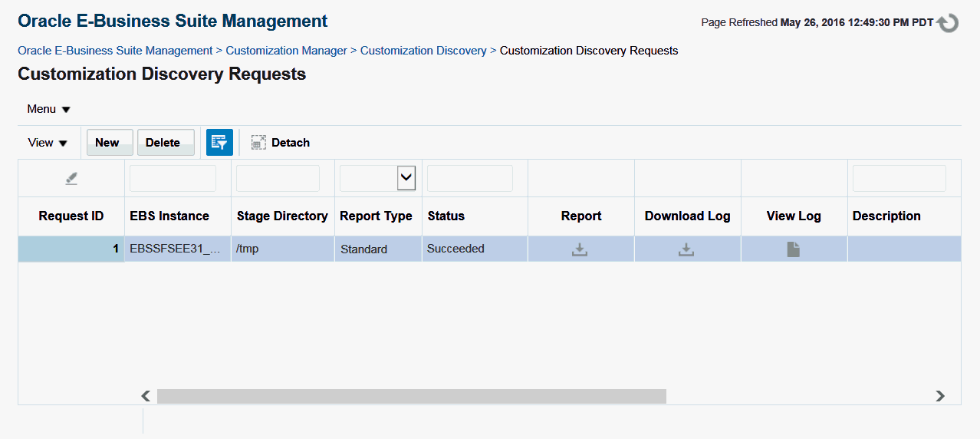Click the horizontal scrollbar thumb of the table
This screenshot has height=439, width=980.
point(412,396)
